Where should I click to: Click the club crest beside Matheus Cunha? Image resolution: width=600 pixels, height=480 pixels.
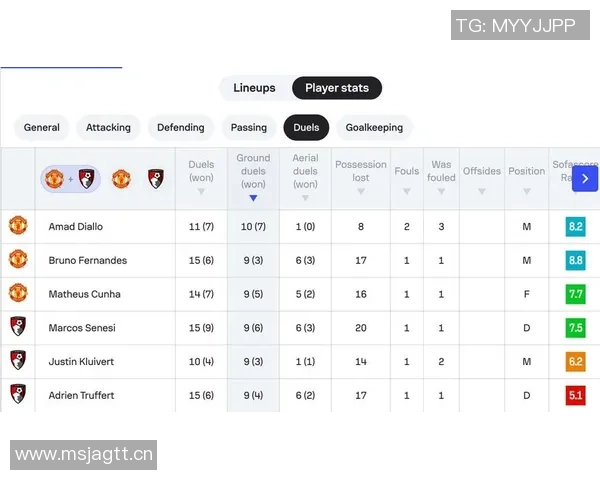[x=18, y=294]
